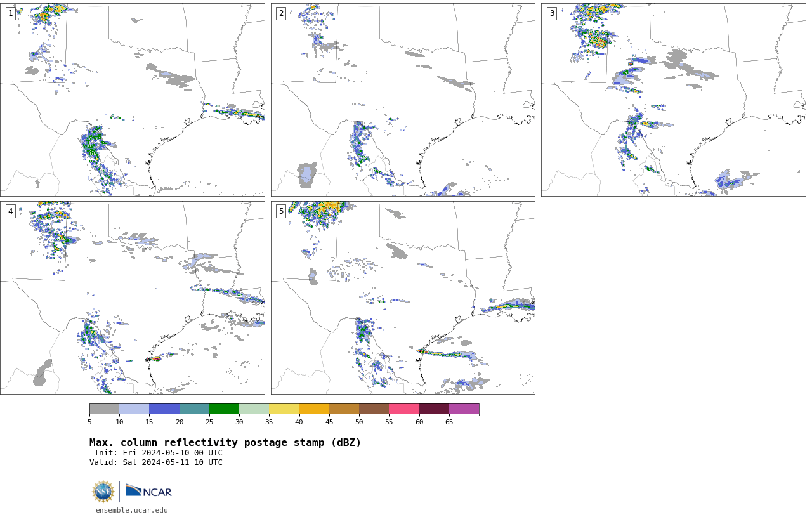Viewport: 812px width, 517px height.
Task: Click the 50 tick label on colorbar
Action: point(359,422)
